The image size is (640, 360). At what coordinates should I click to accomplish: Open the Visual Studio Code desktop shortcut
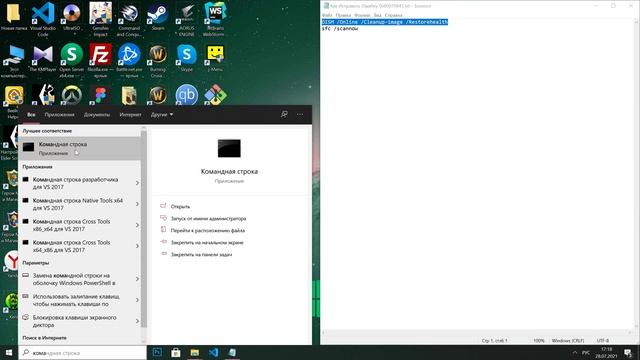(43, 17)
